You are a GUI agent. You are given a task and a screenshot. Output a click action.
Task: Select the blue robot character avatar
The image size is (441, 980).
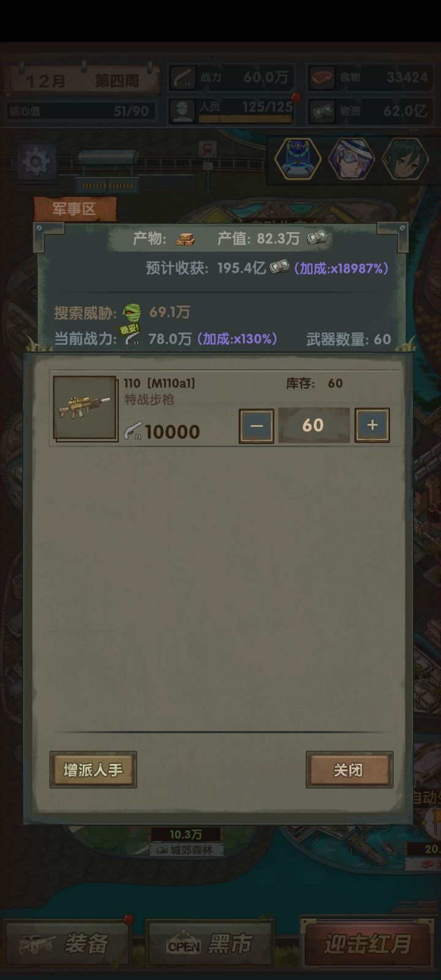[298, 159]
